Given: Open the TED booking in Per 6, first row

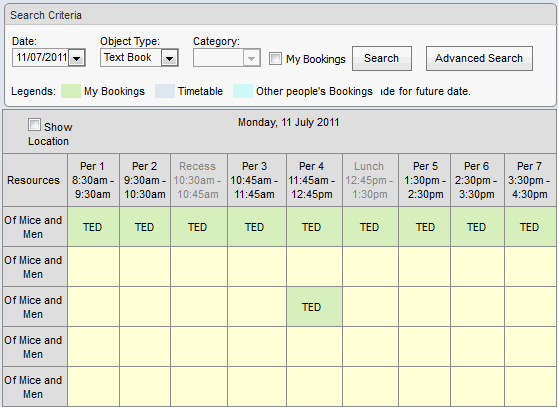Looking at the screenshot, I should click(x=477, y=227).
